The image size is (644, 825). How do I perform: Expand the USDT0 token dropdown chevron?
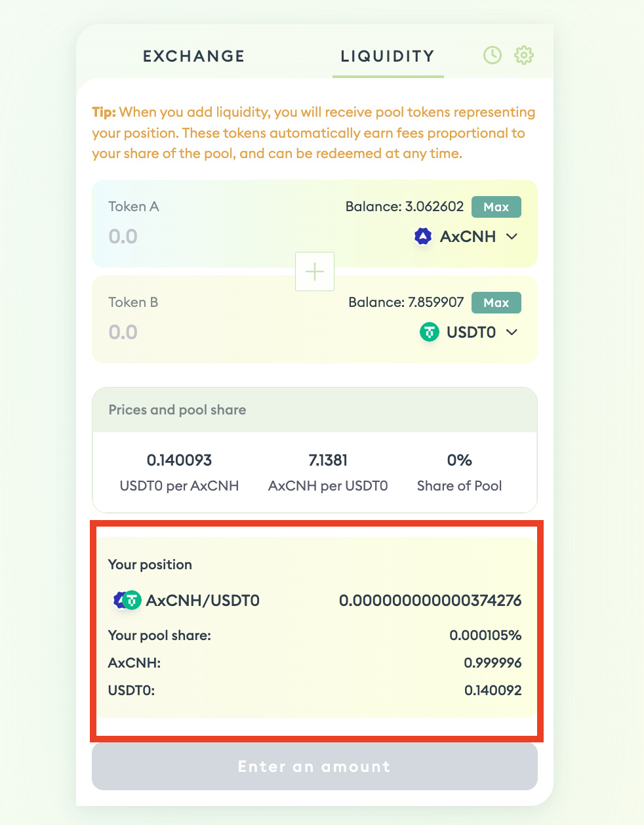click(x=512, y=332)
